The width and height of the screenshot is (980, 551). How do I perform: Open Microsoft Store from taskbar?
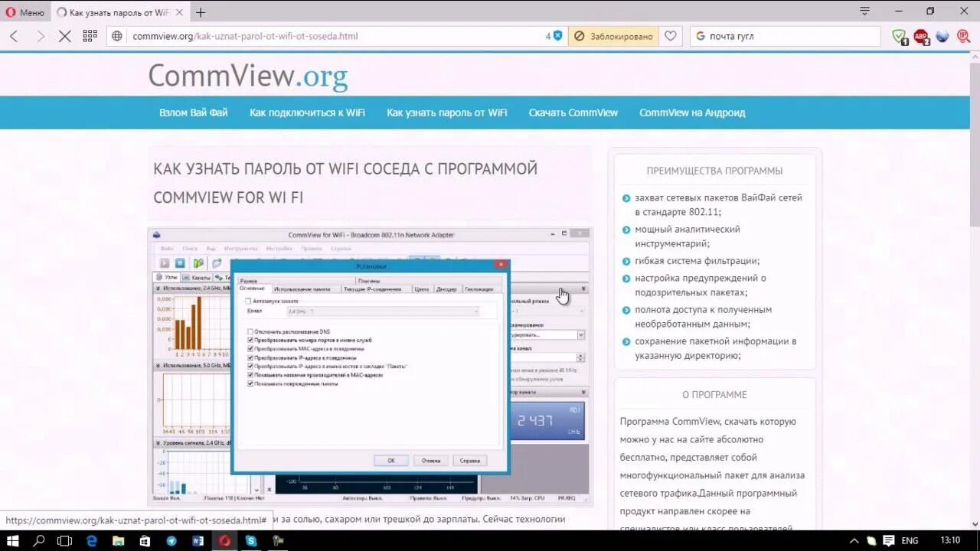145,540
